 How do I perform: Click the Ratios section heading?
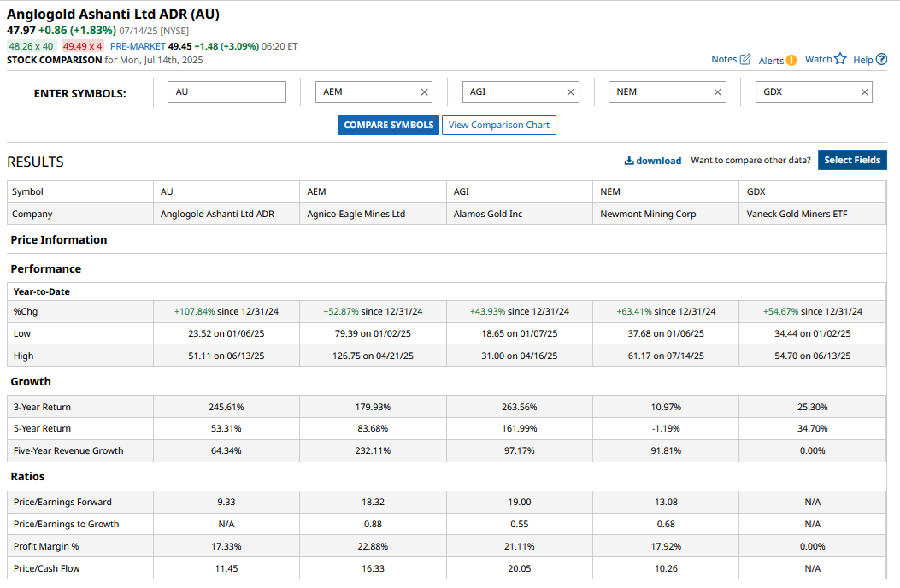tap(27, 477)
